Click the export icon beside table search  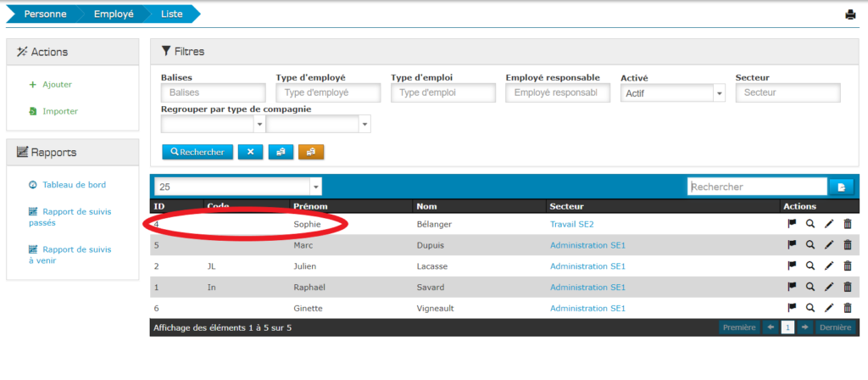pos(842,187)
